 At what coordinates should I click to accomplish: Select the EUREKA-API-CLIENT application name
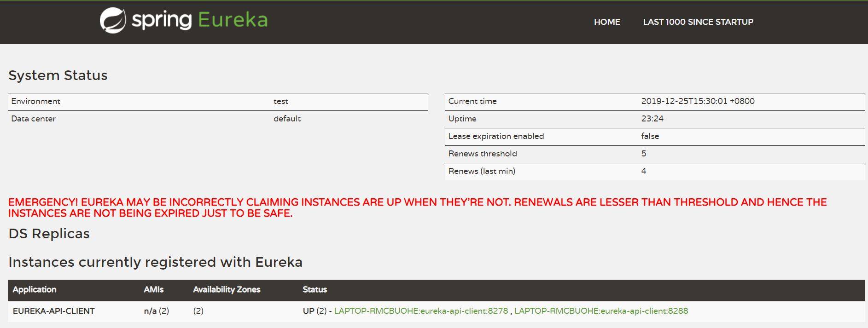pyautogui.click(x=53, y=311)
